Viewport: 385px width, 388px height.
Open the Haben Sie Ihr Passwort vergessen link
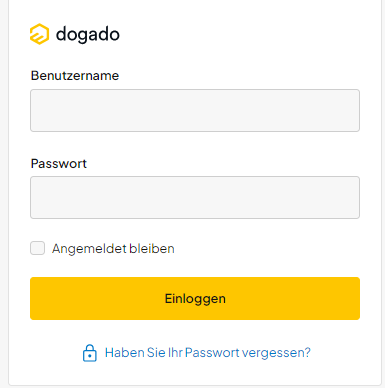[208, 353]
